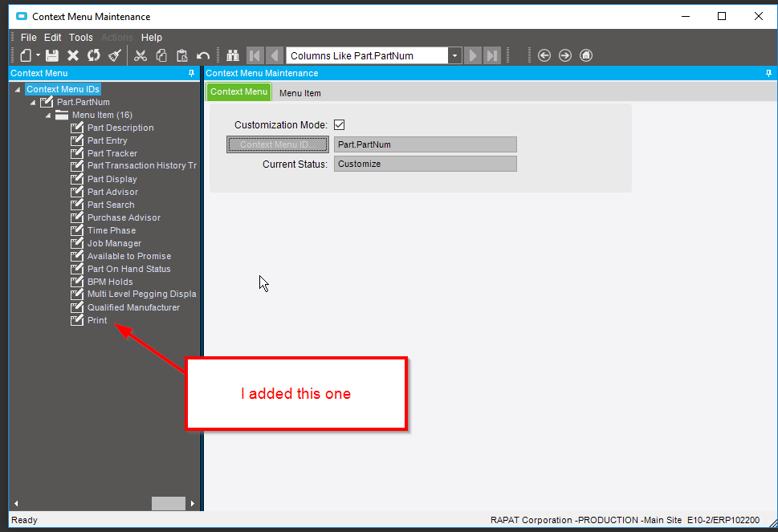Click the Clear broom icon
Viewport: 778px width, 532px height.
115,55
